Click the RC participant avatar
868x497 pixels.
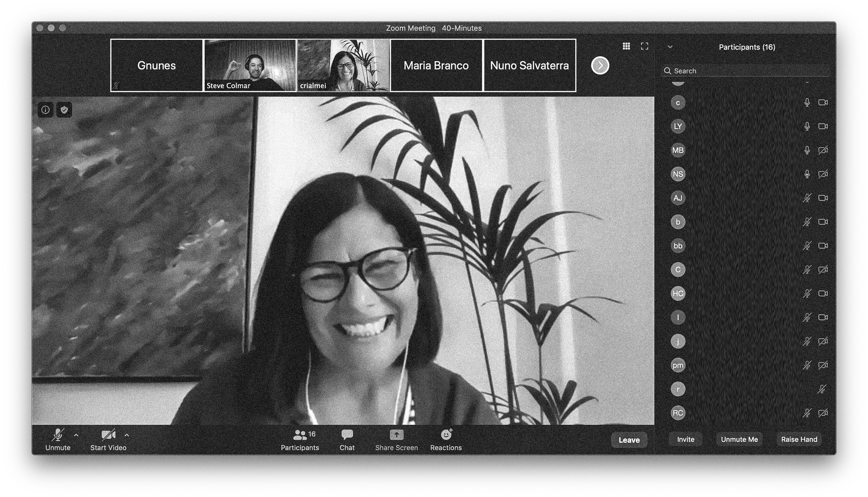tap(678, 413)
